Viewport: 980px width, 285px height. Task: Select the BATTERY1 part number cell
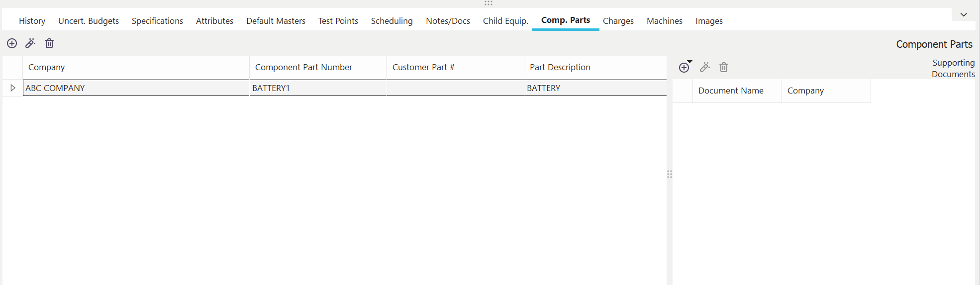pos(271,88)
